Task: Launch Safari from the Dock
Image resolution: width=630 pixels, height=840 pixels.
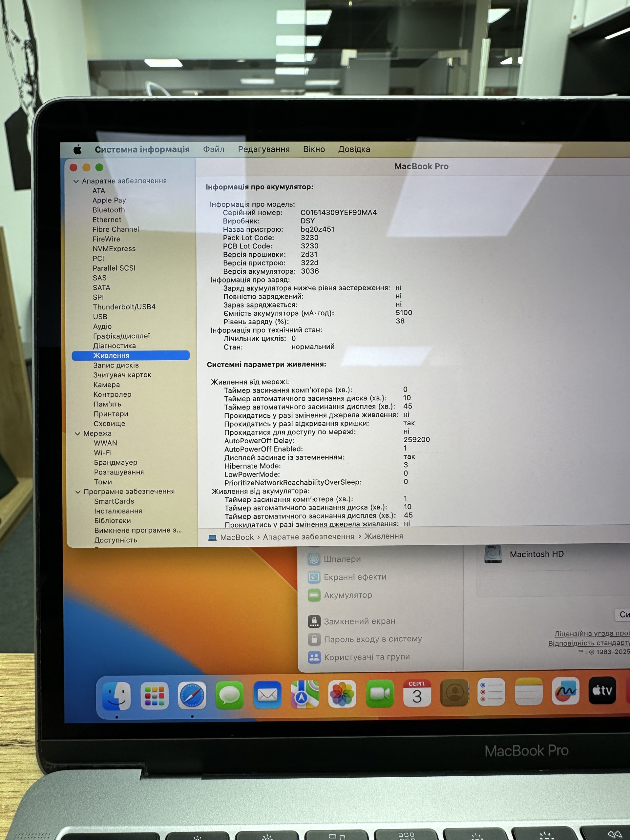Action: click(192, 696)
